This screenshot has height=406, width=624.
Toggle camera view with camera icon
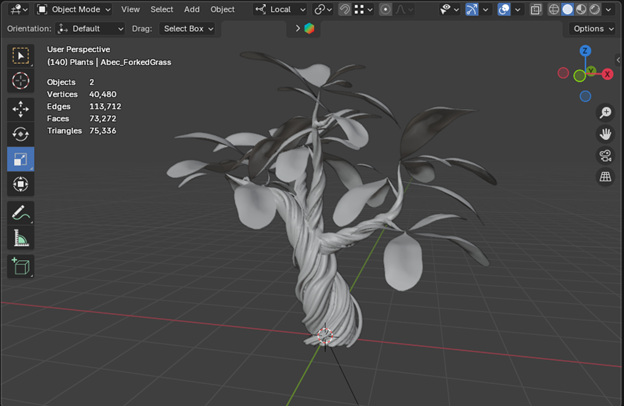[605, 155]
